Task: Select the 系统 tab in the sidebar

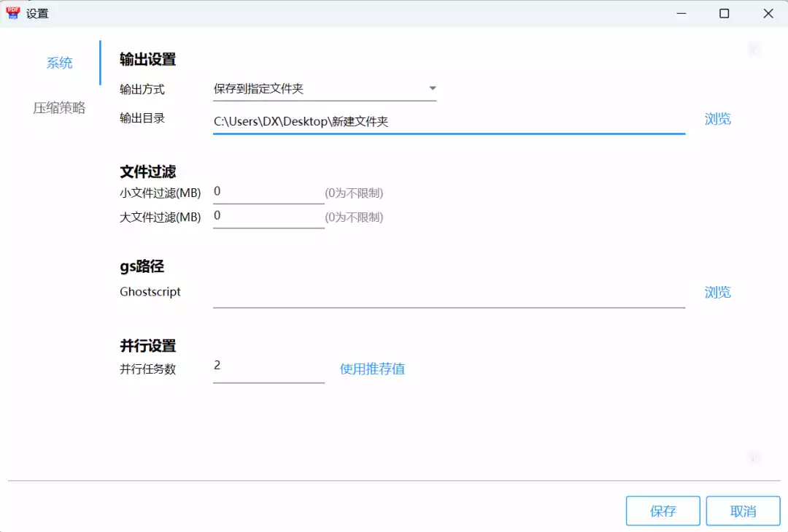Action: [58, 63]
